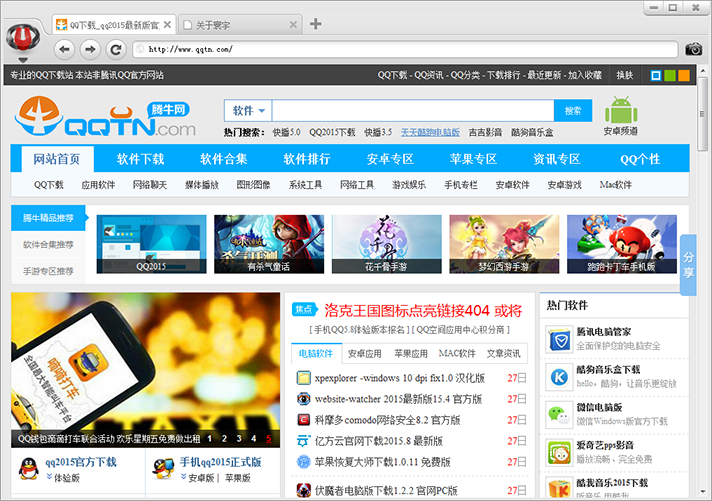
Task: Click the browser forward arrow button
Action: pos(90,48)
